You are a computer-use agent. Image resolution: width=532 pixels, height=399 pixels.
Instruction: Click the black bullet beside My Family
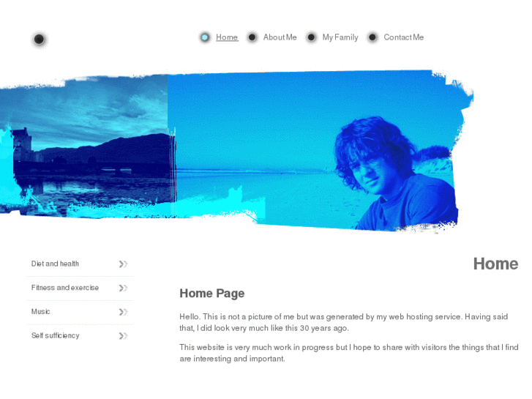311,37
